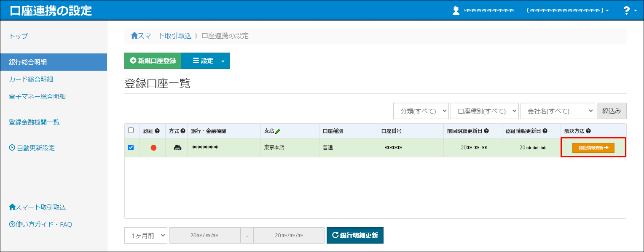Go to 登録金融機関一覧 from the sidebar
The width and height of the screenshot is (644, 252).
point(34,122)
